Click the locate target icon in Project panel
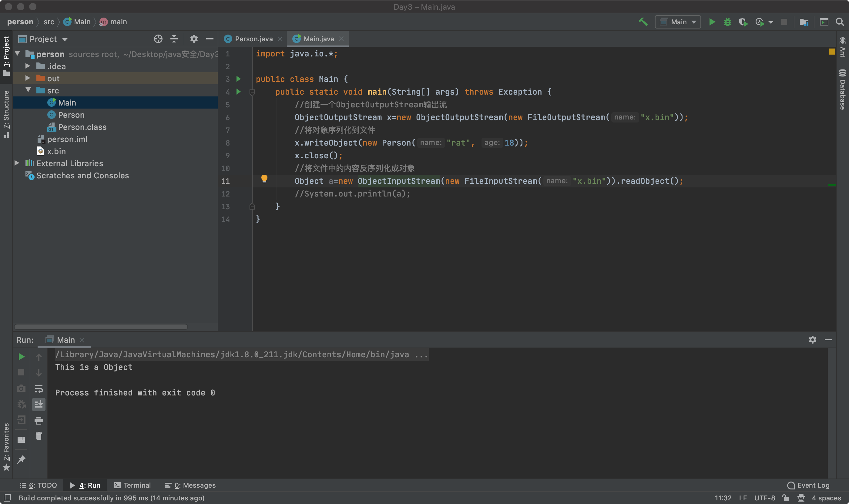Screen dimensions: 849x504 coord(158,39)
